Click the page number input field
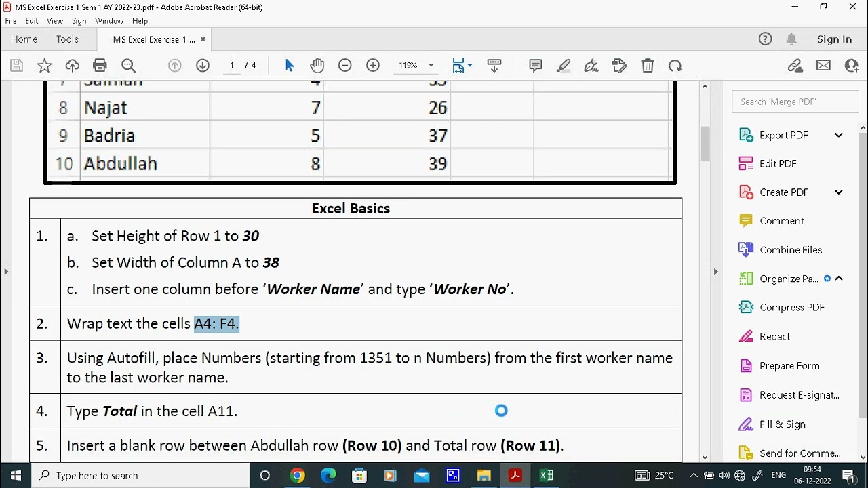This screenshot has height=488, width=868. [x=232, y=66]
